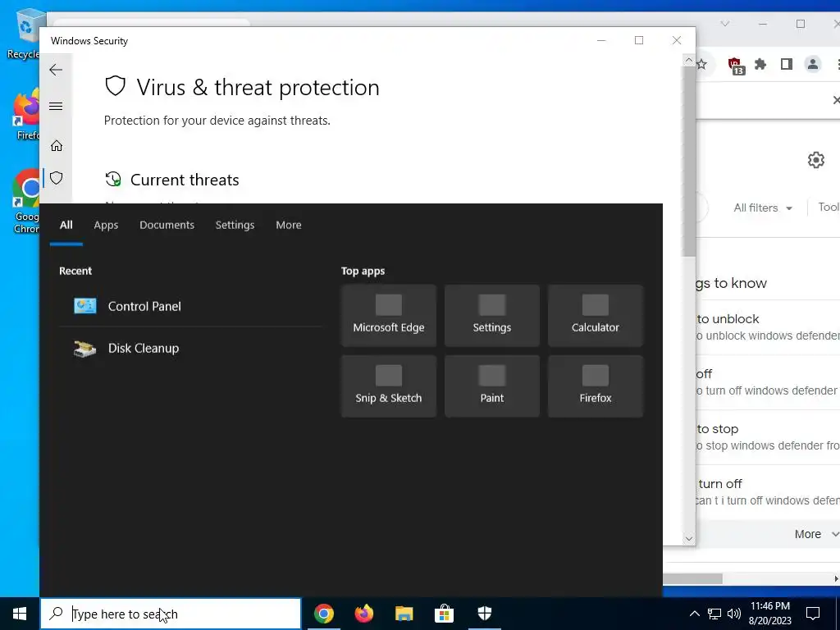The width and height of the screenshot is (840, 630).
Task: Click the Current threats history icon
Action: click(113, 179)
